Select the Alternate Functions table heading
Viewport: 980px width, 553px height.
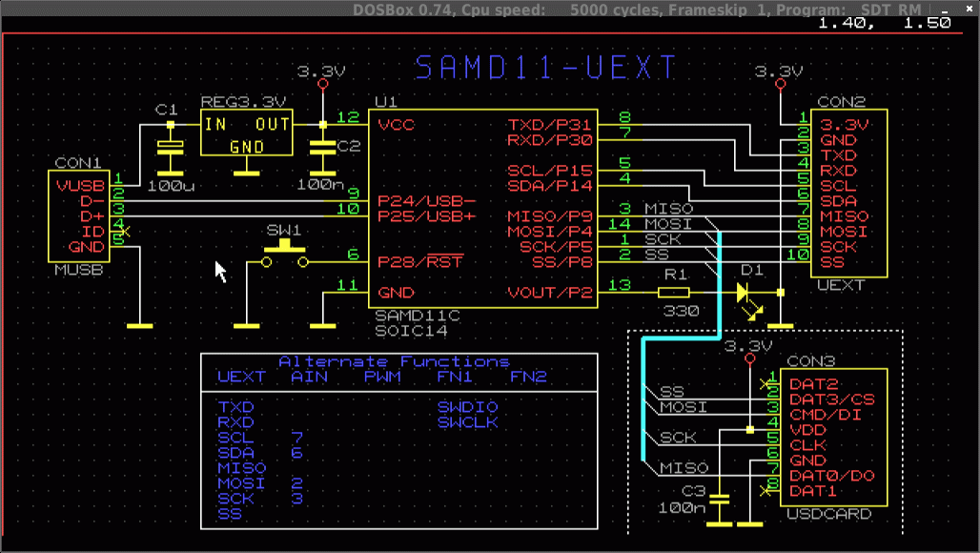394,361
